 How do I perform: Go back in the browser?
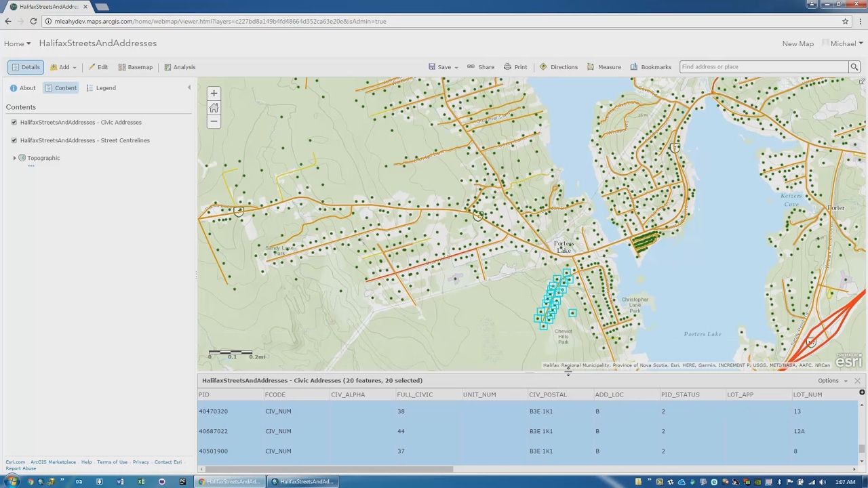(8, 21)
